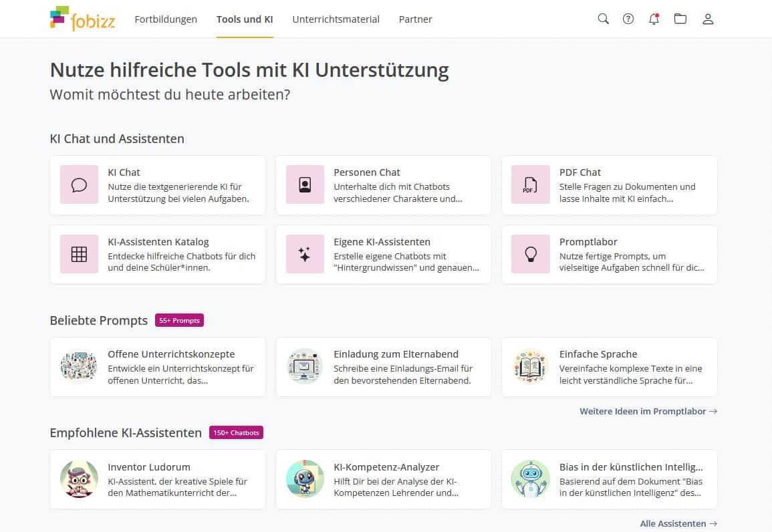The image size is (772, 532).
Task: Switch to the Unterrichtsmaterial tab
Action: coord(336,19)
